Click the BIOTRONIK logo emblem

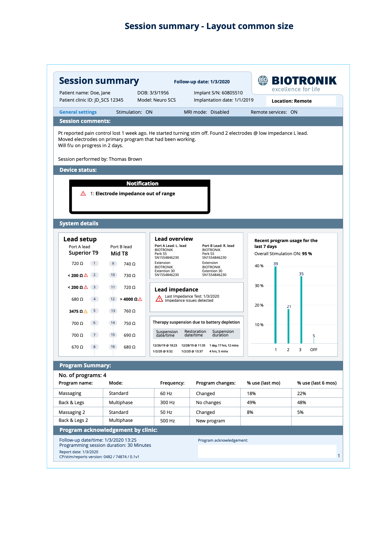263,80
